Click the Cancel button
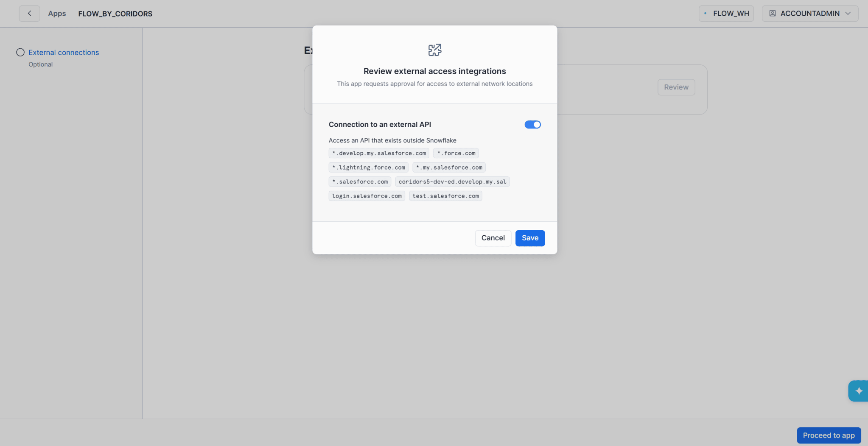Viewport: 868px width, 446px height. click(x=493, y=238)
